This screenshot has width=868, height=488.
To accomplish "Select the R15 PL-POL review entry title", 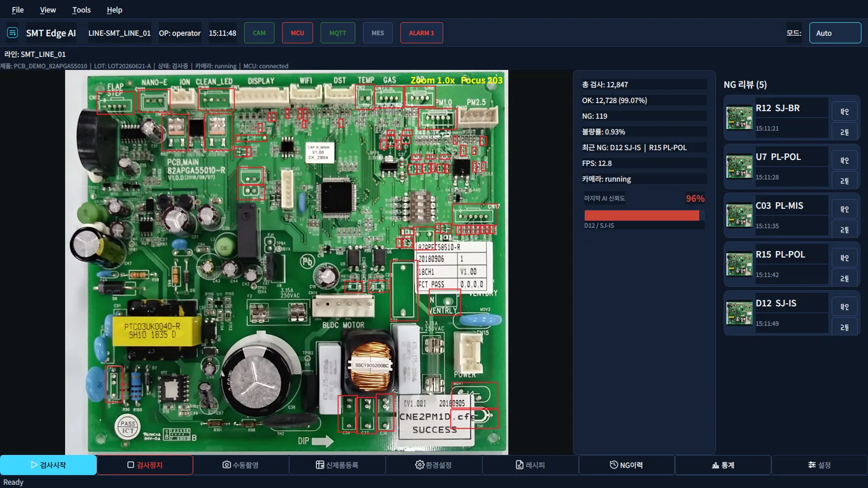I will [780, 254].
